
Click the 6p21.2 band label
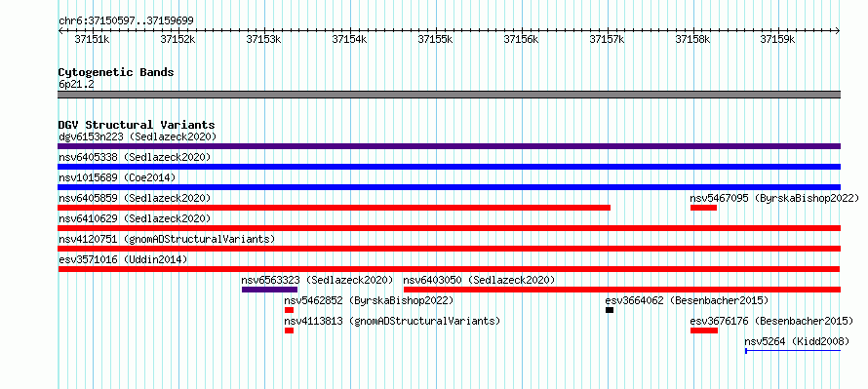[x=76, y=84]
